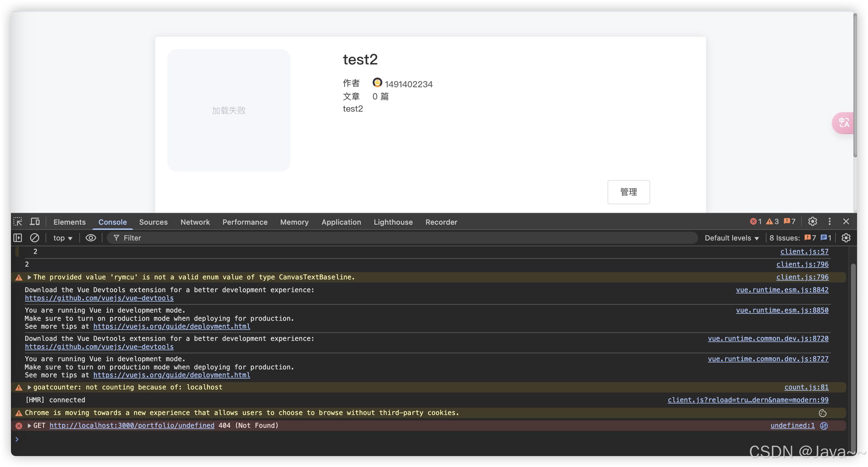
Task: Open the Default levels dropdown
Action: 732,238
